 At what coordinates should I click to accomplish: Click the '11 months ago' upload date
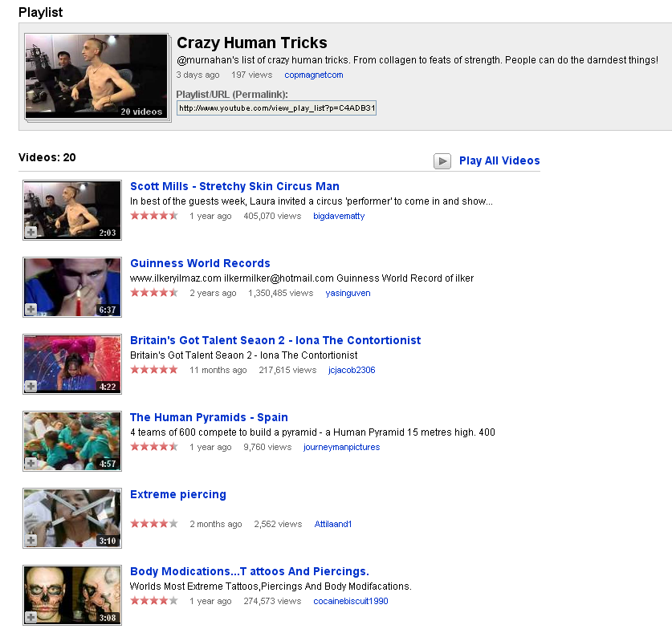[x=218, y=370]
